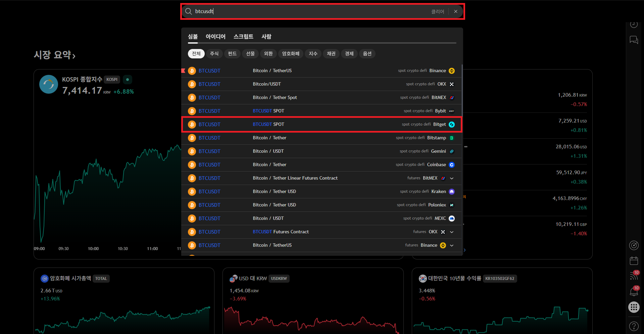Switch to the 사람 tab
Image resolution: width=644 pixels, height=334 pixels.
[x=266, y=36]
